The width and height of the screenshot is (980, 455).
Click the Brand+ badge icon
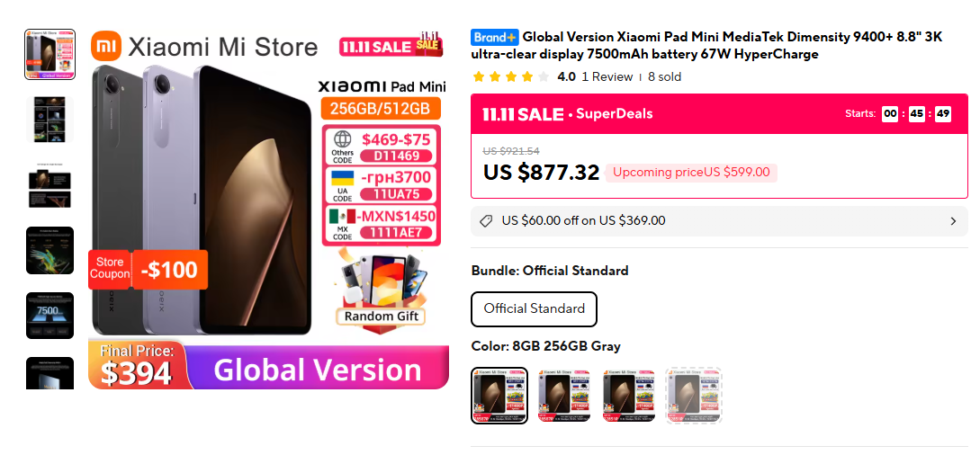click(x=495, y=38)
